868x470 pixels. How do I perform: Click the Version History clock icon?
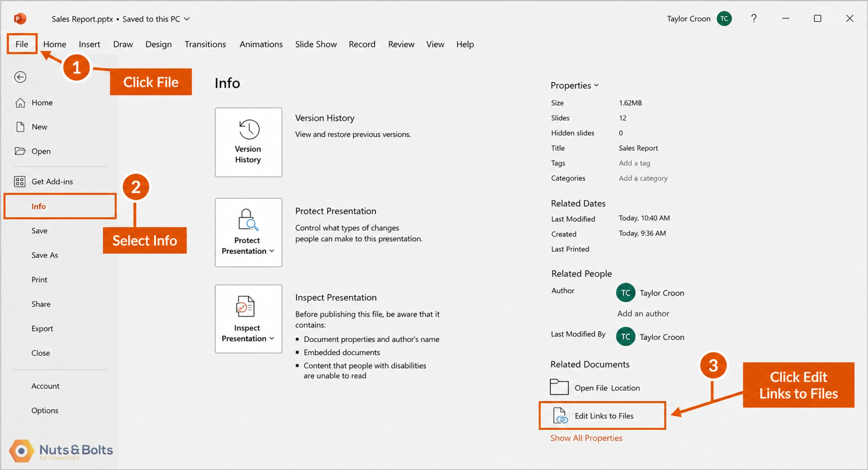(x=249, y=129)
